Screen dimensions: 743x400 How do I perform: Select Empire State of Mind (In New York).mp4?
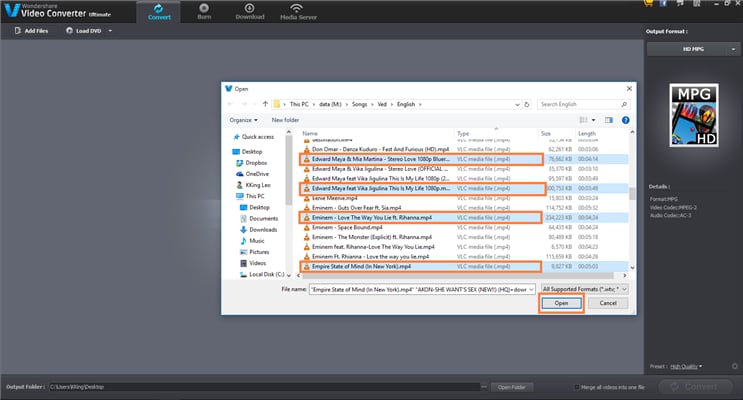464,266
